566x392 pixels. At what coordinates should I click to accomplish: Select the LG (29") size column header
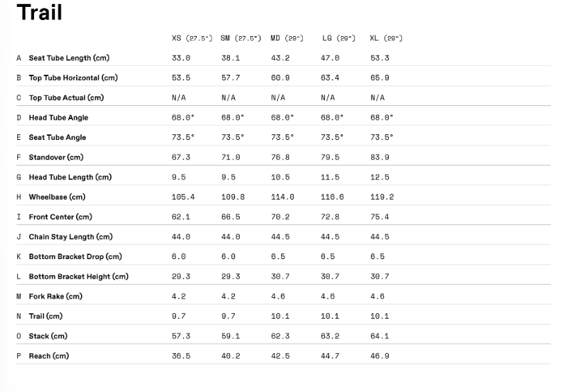(x=339, y=38)
